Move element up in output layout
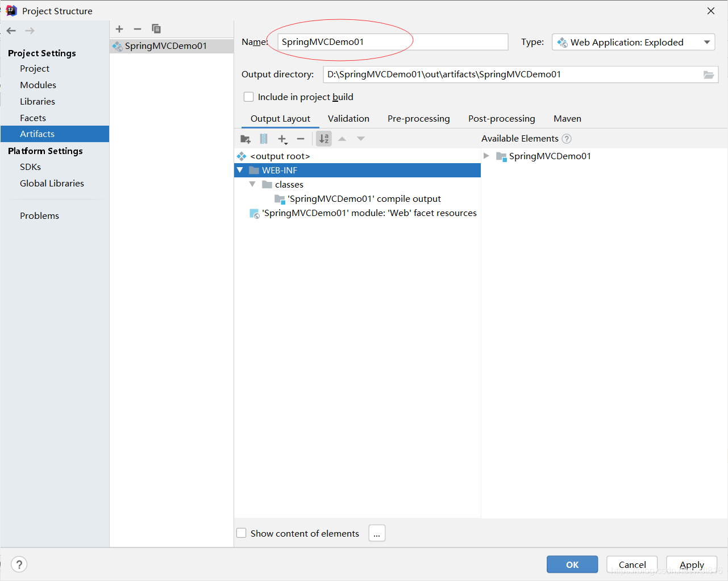Viewport: 728px width, 581px height. pos(342,139)
